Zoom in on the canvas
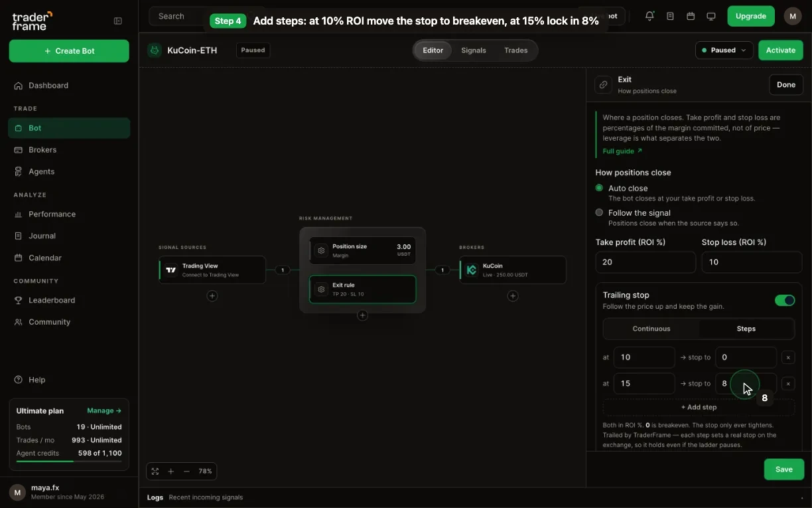 (171, 471)
